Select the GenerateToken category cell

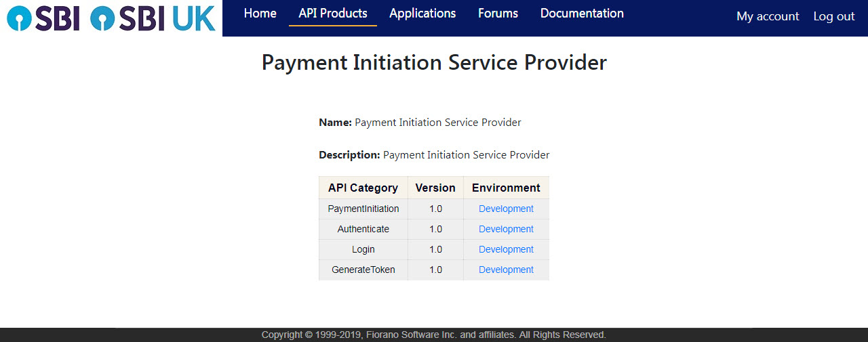pyautogui.click(x=363, y=270)
